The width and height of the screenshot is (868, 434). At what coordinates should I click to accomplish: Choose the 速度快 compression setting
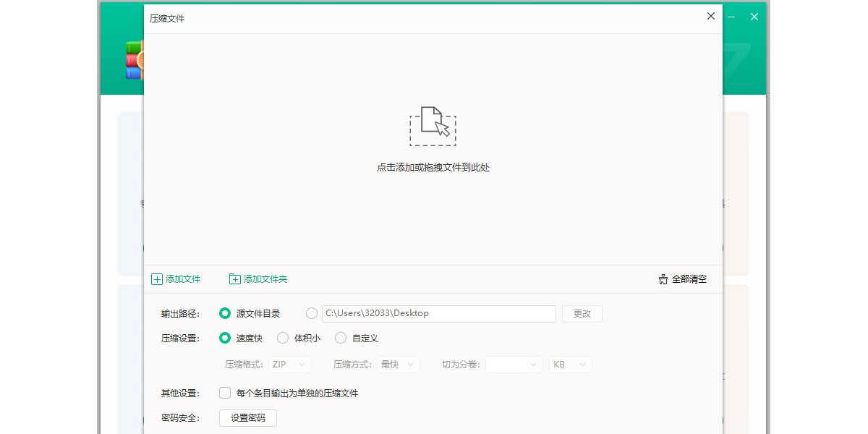225,338
